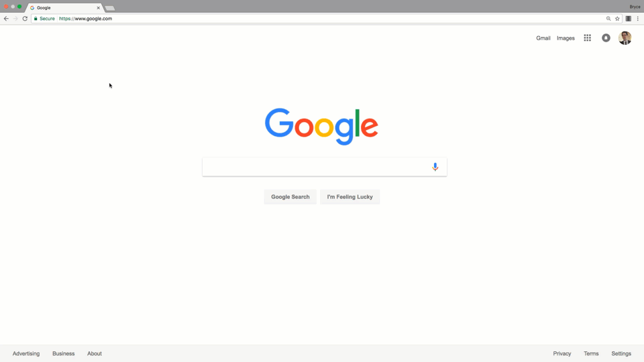Open the Images link
This screenshot has width=644, height=362.
pos(566,38)
